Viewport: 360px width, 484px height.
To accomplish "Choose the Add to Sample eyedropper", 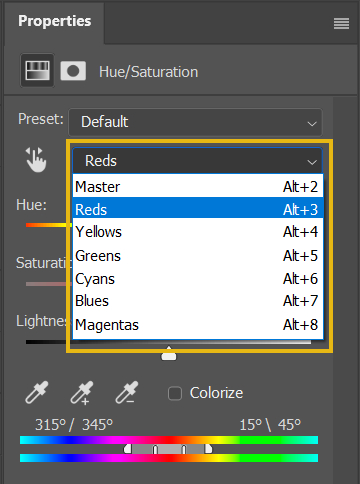I will pyautogui.click(x=82, y=393).
